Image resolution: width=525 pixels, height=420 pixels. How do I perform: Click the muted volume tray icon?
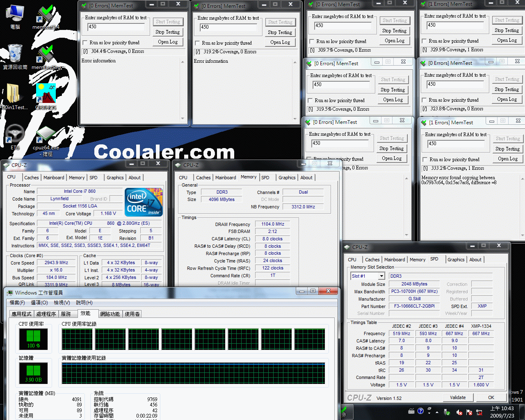(x=459, y=412)
